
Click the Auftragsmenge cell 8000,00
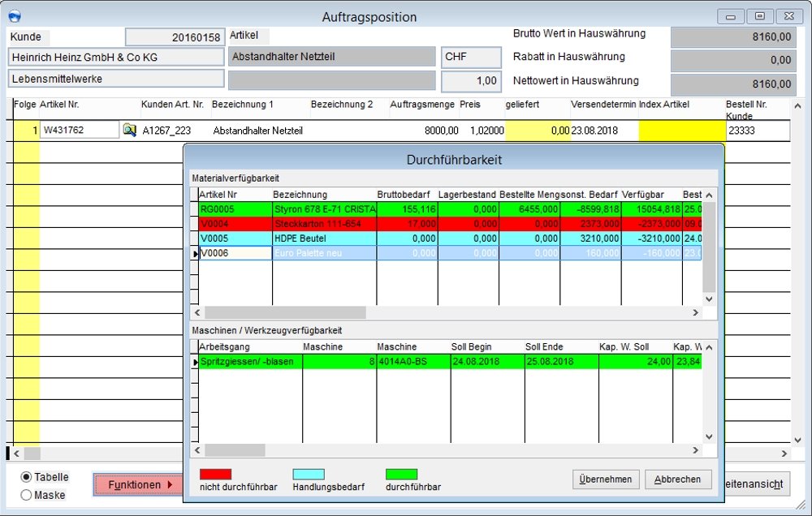pyautogui.click(x=424, y=131)
